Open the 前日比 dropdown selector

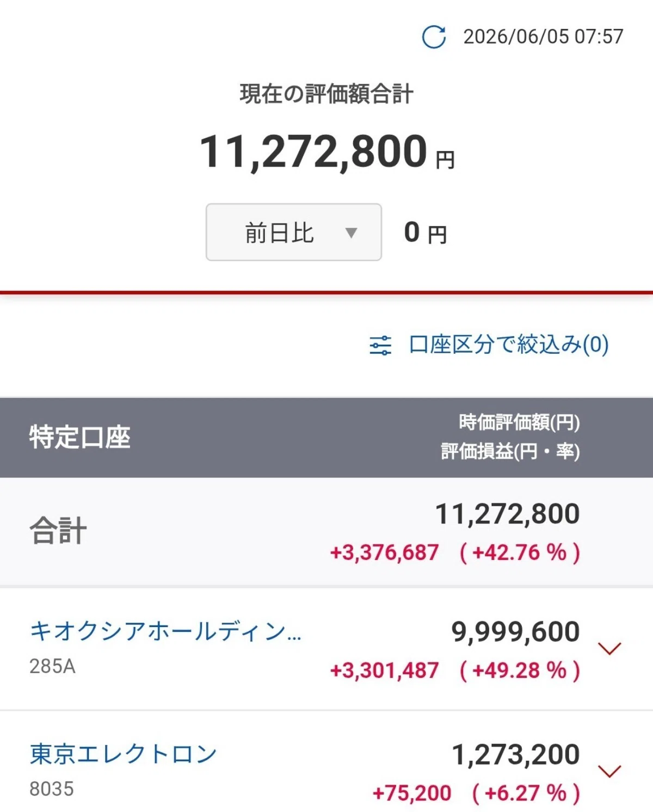tap(294, 232)
